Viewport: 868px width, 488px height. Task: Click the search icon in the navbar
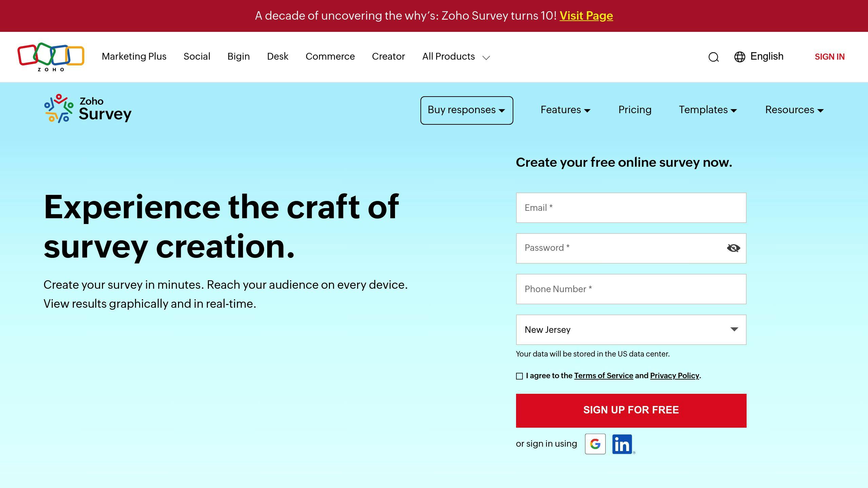point(713,57)
